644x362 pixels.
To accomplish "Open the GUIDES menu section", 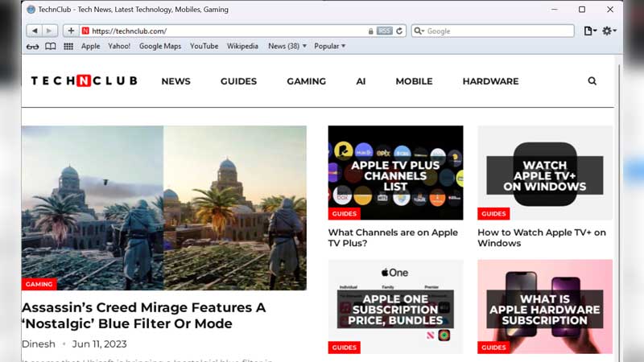I will [238, 81].
